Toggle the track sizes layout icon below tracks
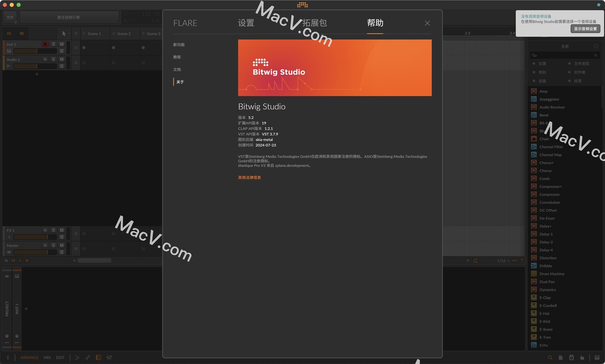 (x=13, y=260)
